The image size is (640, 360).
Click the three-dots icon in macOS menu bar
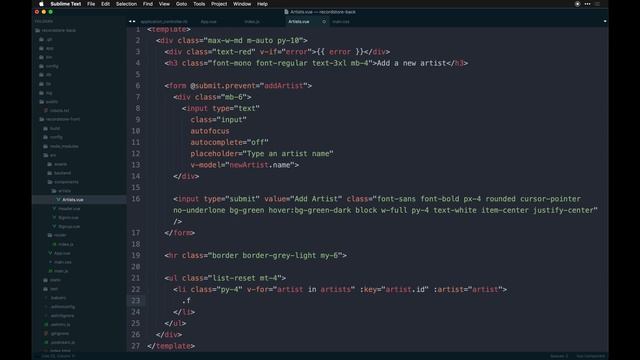click(587, 4)
